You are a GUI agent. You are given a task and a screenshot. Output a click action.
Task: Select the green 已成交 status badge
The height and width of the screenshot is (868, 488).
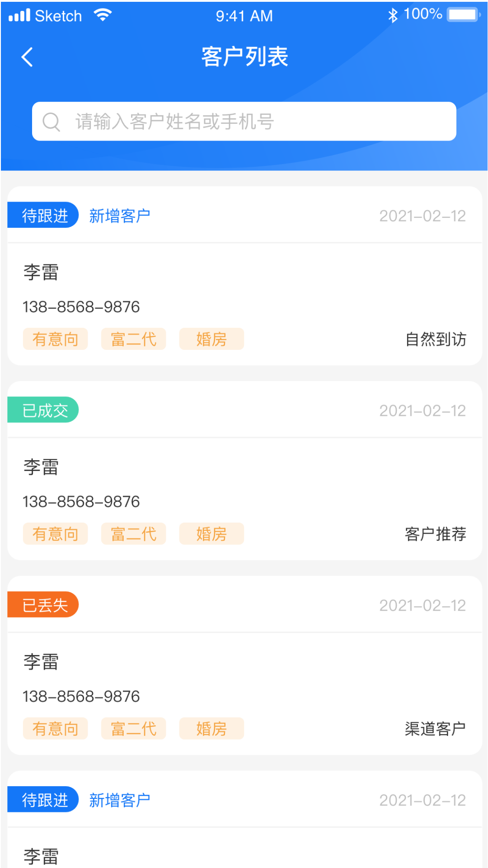point(44,410)
